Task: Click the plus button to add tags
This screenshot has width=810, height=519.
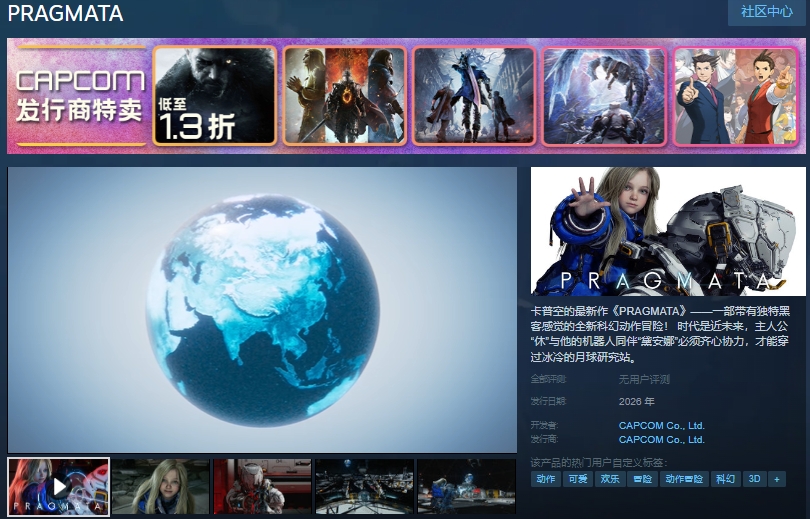Action: pos(776,479)
